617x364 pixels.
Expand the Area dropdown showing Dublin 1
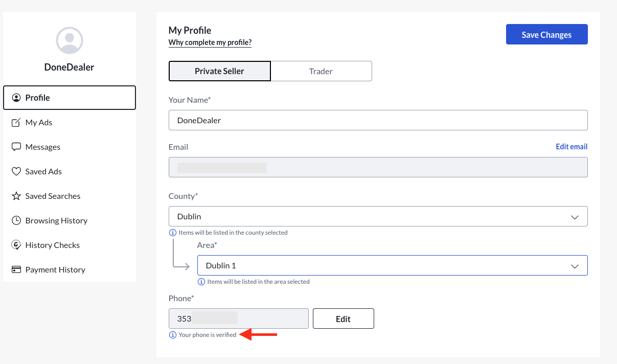pyautogui.click(x=392, y=265)
